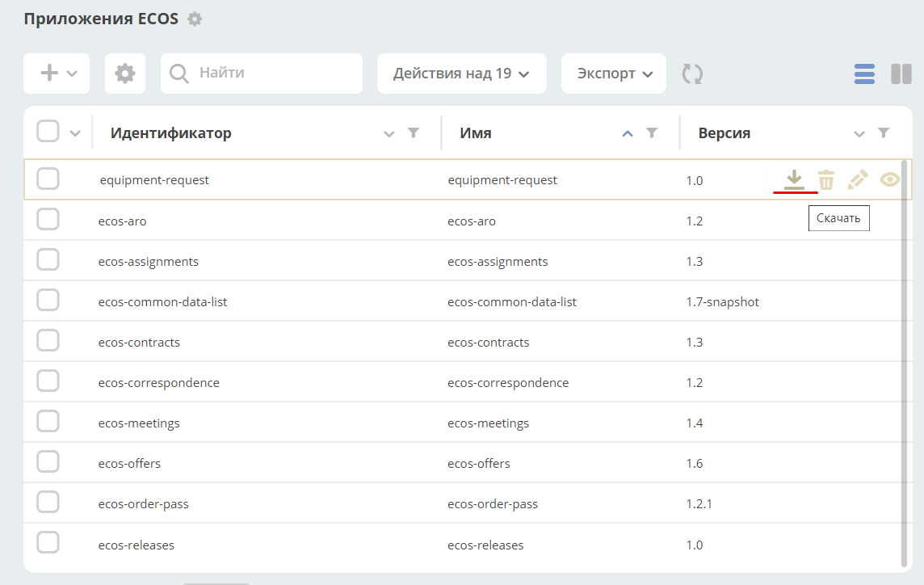Expand the Действия над 19 dropdown
Screen dimensions: 924x585
point(462,74)
